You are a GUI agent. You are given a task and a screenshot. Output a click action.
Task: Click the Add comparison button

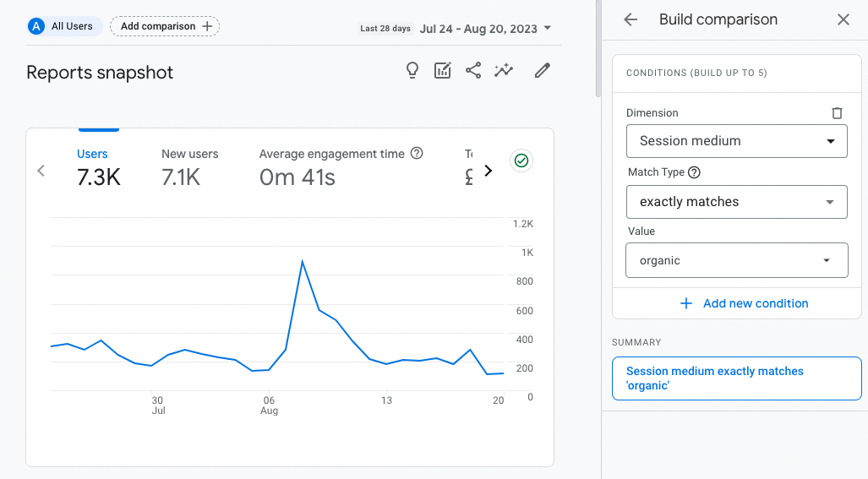165,26
